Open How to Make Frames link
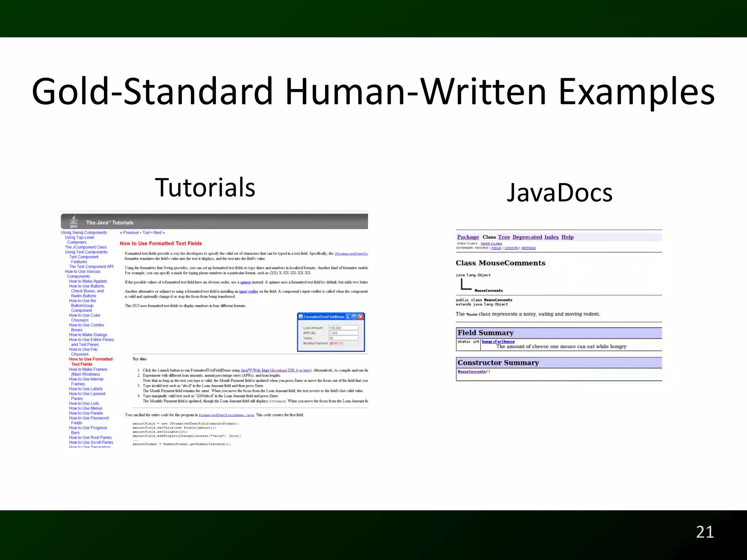747x560 pixels. pyautogui.click(x=88, y=372)
